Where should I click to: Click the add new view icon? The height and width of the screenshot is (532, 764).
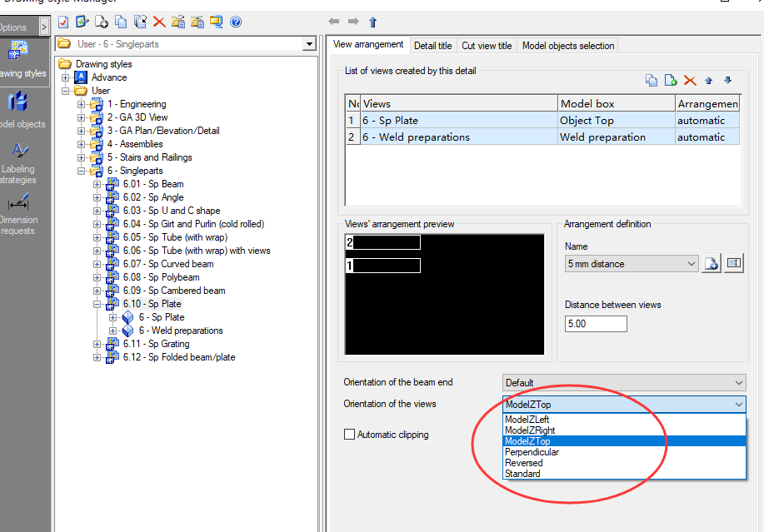coord(671,80)
